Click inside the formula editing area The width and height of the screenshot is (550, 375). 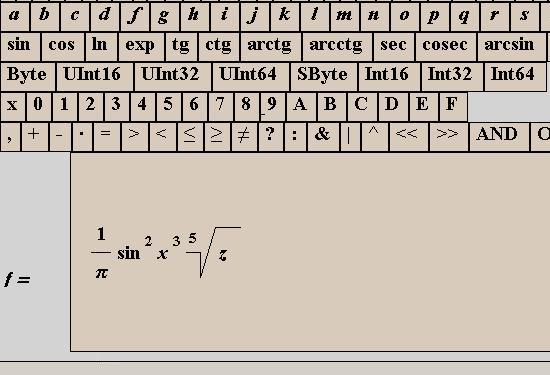[310, 252]
